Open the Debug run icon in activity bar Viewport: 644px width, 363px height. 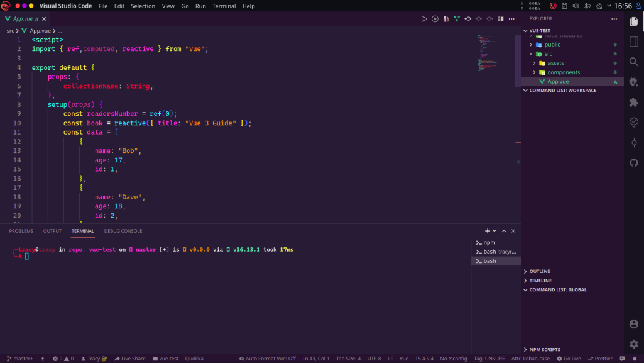pyautogui.click(x=634, y=82)
